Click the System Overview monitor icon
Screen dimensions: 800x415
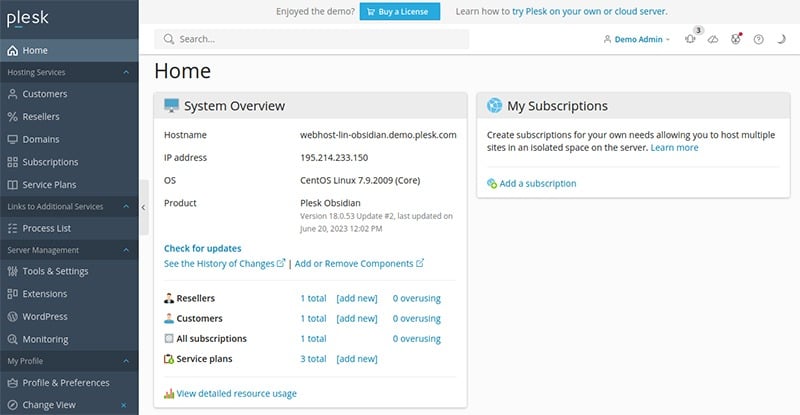point(171,105)
